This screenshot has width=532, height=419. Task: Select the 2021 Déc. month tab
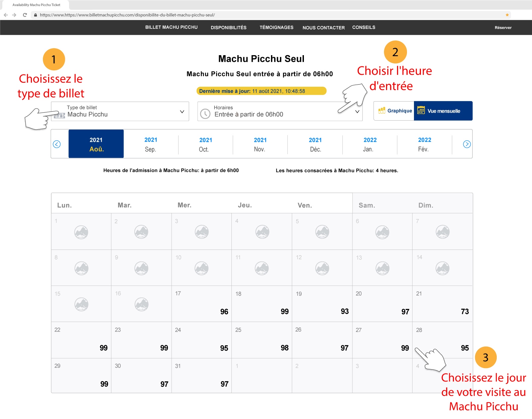(x=315, y=144)
